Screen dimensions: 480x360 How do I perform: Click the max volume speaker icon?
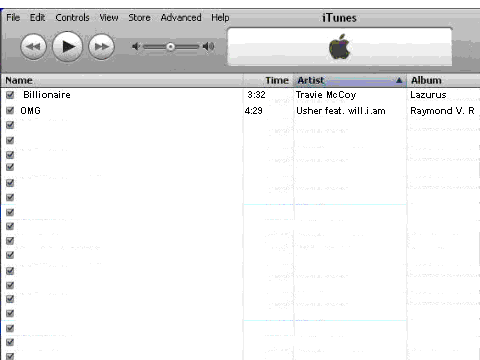click(209, 46)
